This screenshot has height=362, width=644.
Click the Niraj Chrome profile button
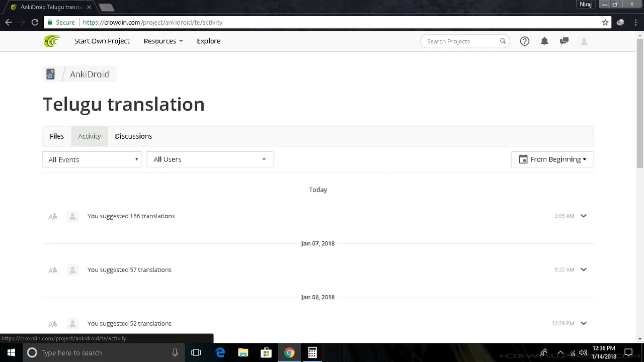(586, 4)
